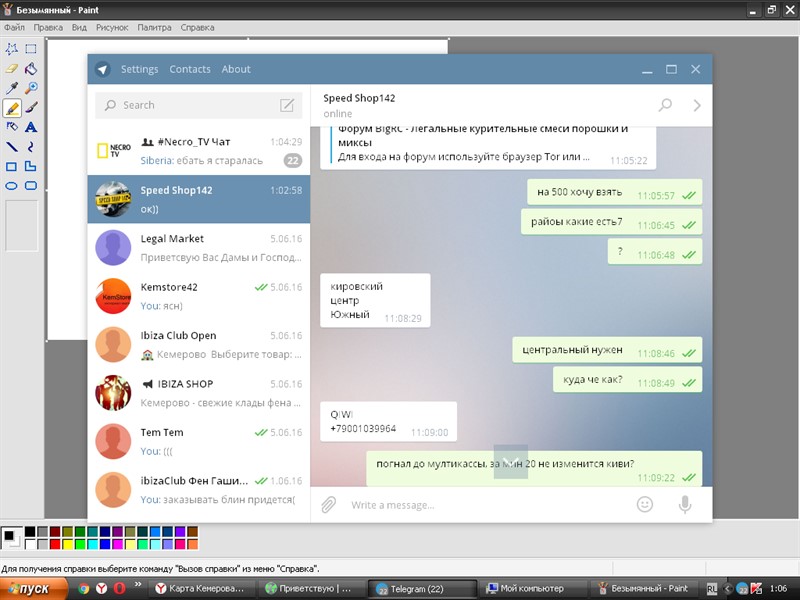Click the 22 unread badge on Necro_TV
The width and height of the screenshot is (800, 600).
293,161
